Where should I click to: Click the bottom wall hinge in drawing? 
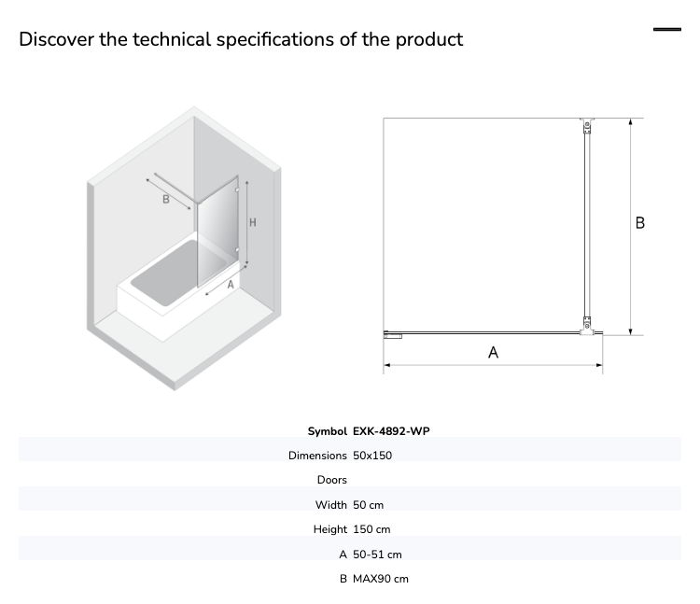587,326
